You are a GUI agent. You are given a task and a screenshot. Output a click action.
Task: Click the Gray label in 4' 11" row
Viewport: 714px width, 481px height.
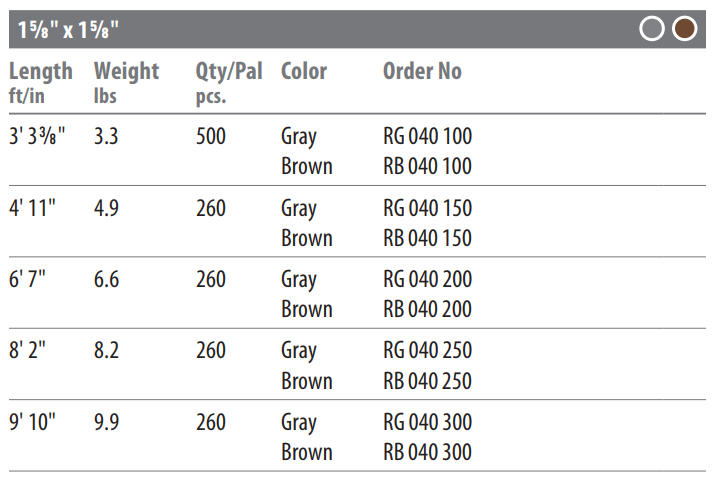(299, 210)
